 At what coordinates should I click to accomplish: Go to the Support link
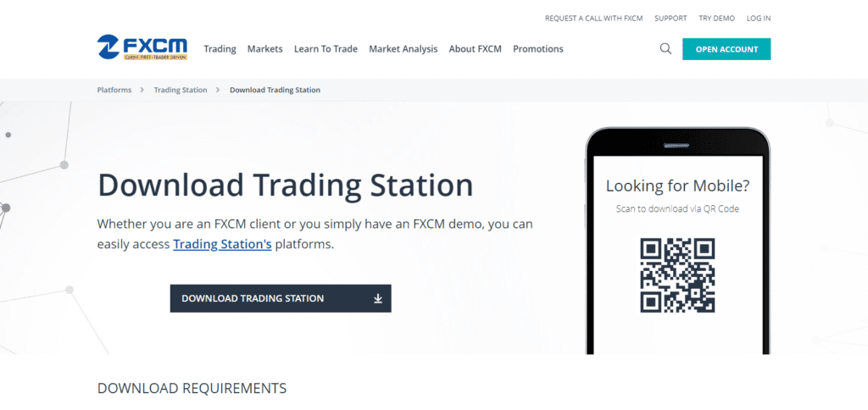pos(670,19)
